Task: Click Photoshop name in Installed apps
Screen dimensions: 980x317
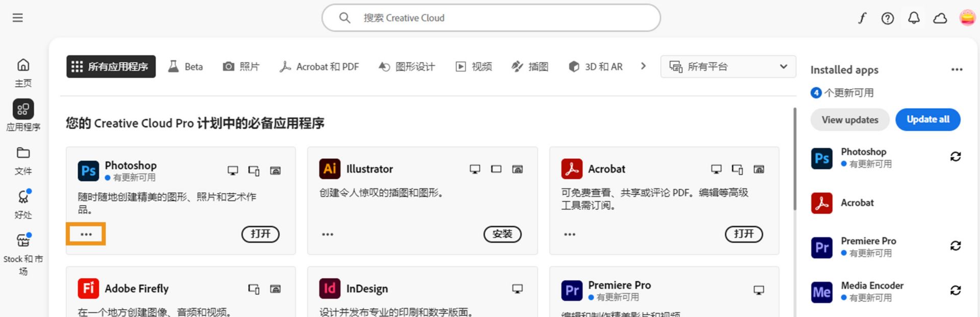Action: pyautogui.click(x=864, y=152)
